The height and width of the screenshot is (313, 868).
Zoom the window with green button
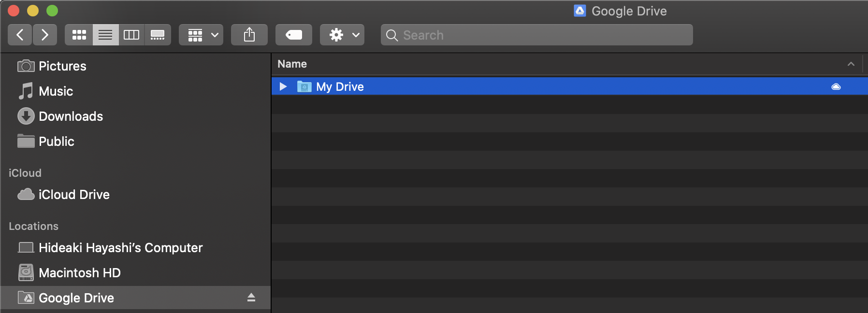point(52,11)
